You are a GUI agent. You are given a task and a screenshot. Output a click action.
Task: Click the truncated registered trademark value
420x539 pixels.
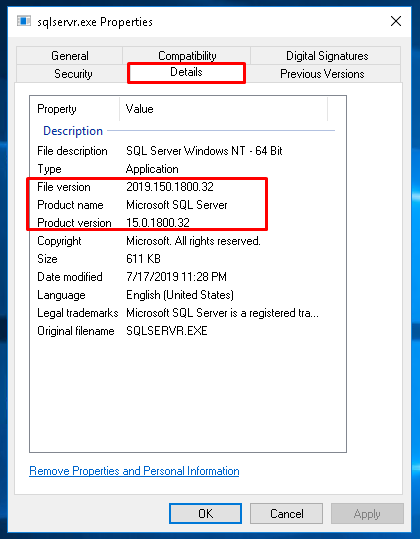(222, 313)
